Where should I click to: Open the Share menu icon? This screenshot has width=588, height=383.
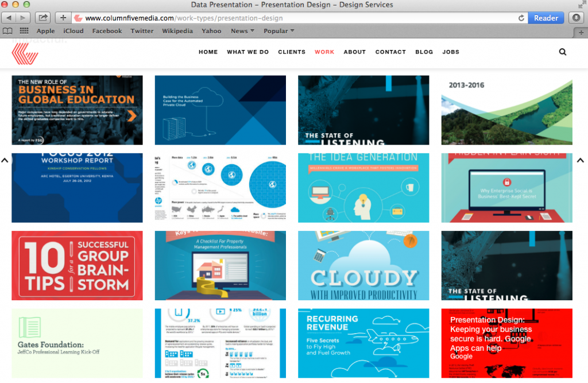(x=42, y=18)
